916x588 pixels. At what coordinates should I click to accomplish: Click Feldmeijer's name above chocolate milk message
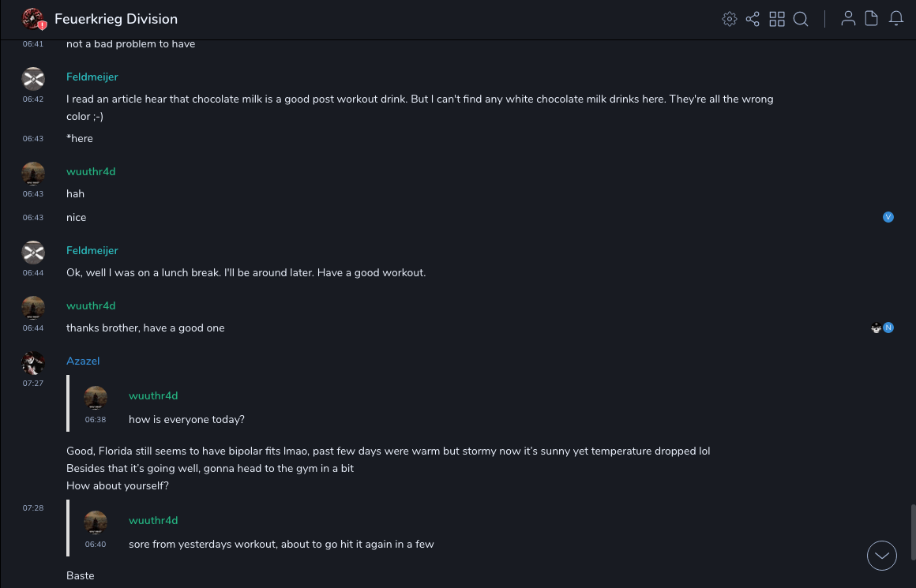pyautogui.click(x=92, y=77)
